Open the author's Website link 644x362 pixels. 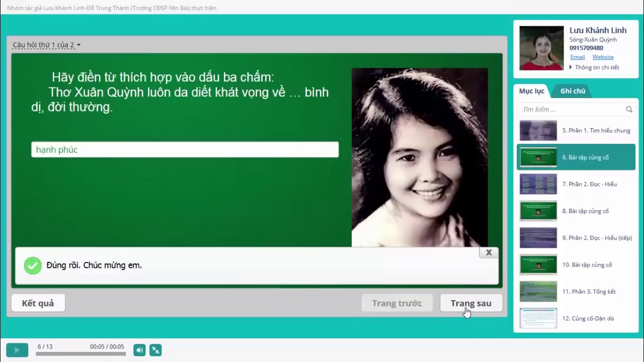tap(603, 57)
